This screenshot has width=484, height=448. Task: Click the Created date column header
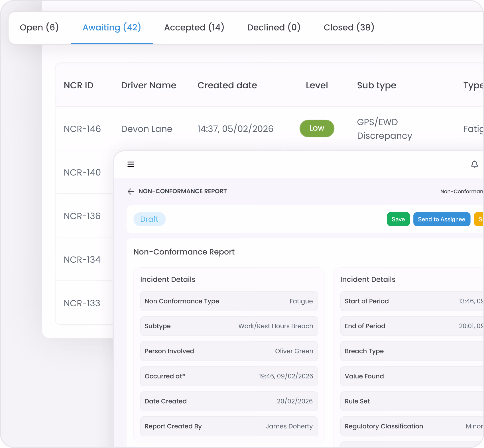point(227,85)
